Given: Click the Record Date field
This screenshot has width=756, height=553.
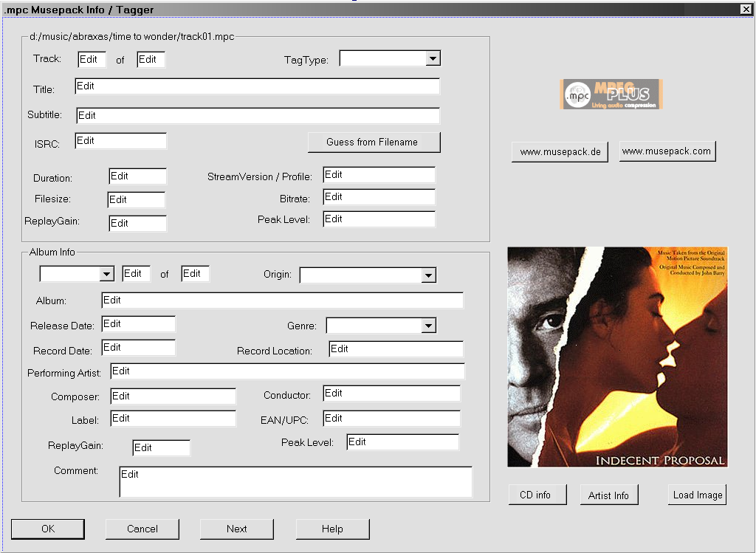Looking at the screenshot, I should (x=139, y=348).
